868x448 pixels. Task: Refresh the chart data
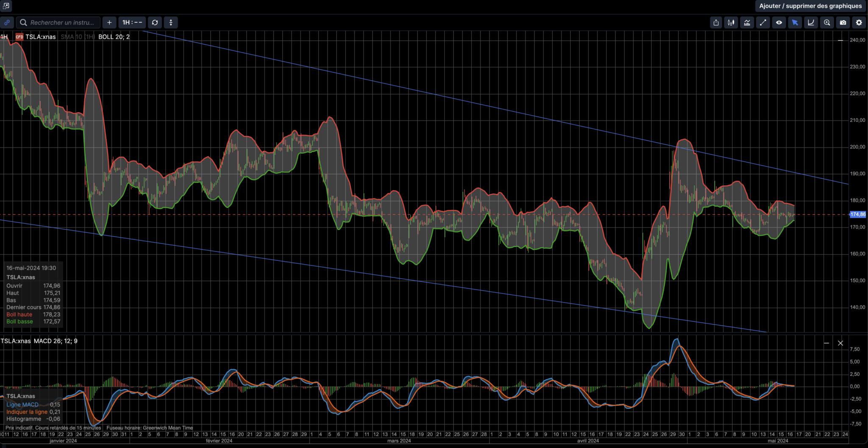point(155,22)
